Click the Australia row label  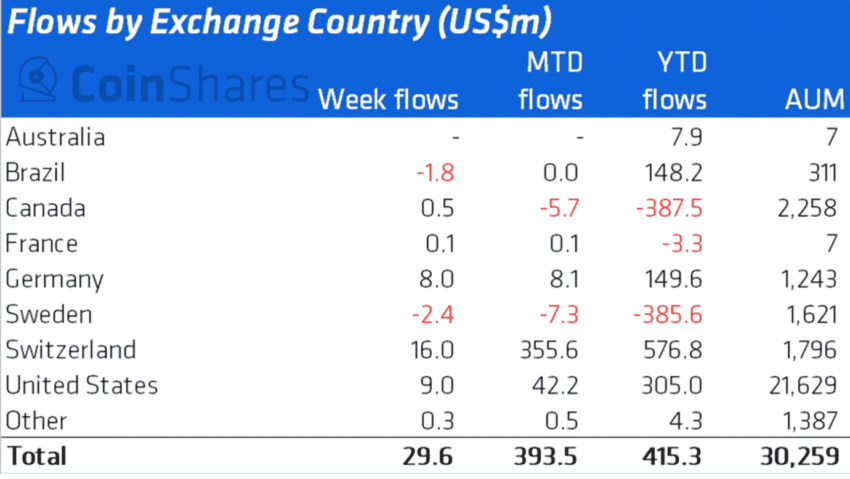pos(55,137)
